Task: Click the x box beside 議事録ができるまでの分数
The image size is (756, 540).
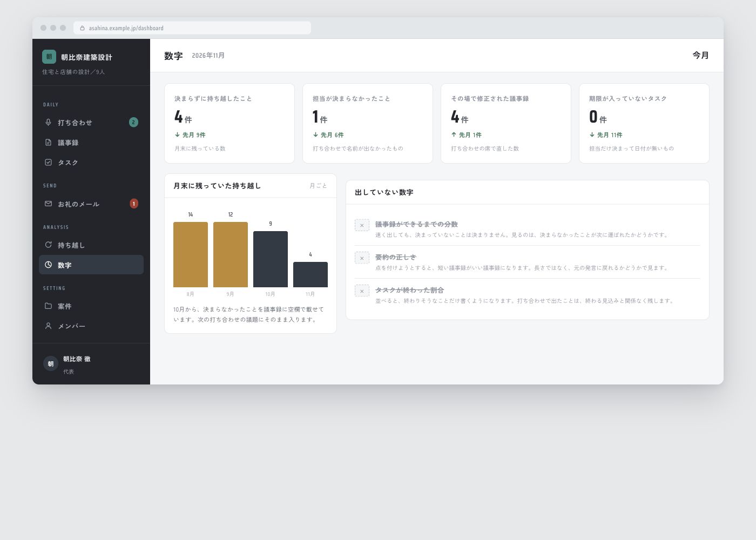Action: point(362,225)
